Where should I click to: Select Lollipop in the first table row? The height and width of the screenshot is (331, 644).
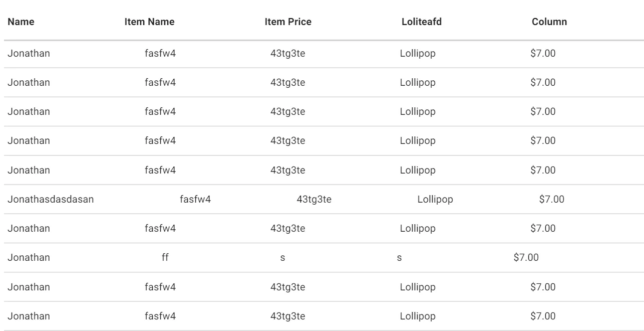pos(418,52)
